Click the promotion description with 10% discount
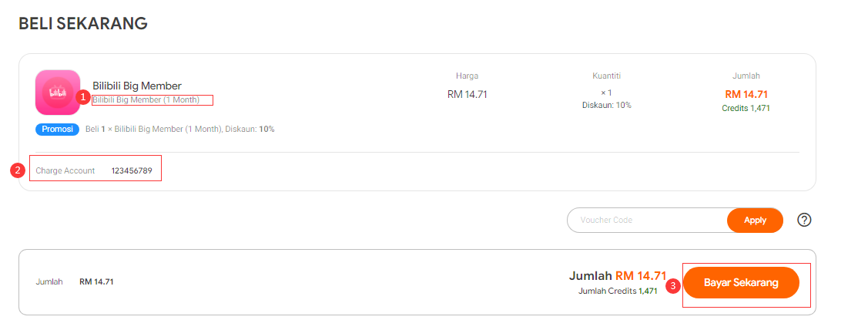868x320 pixels. (180, 130)
